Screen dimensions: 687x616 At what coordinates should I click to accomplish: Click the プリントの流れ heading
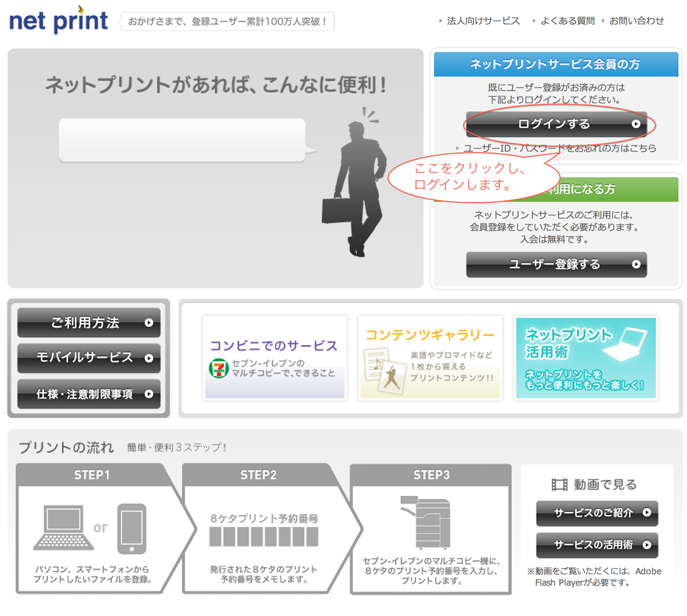(66, 448)
